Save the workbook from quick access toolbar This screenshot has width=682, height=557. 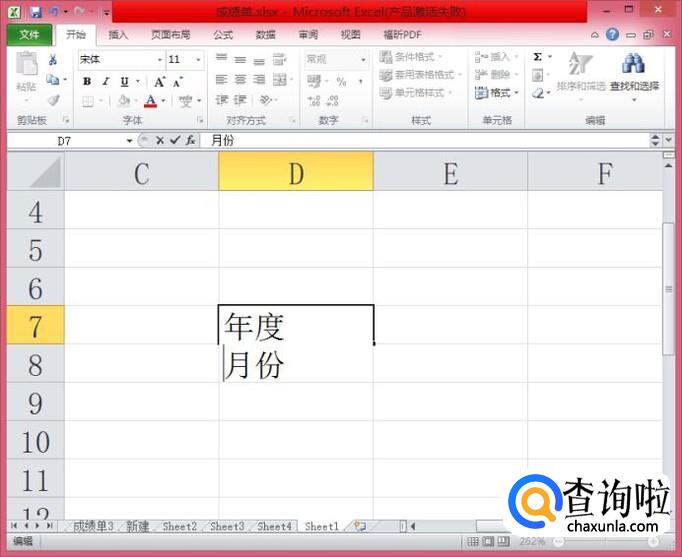pos(36,12)
